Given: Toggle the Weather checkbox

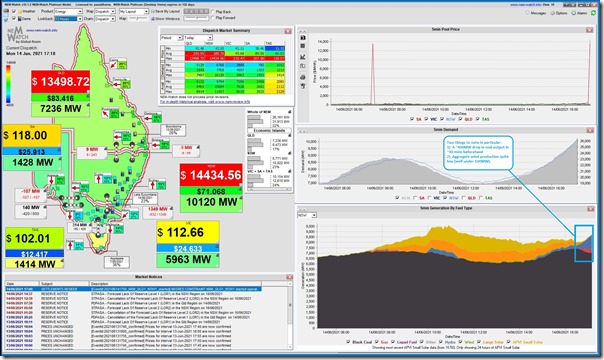Looking at the screenshot, I should (x=14, y=12).
